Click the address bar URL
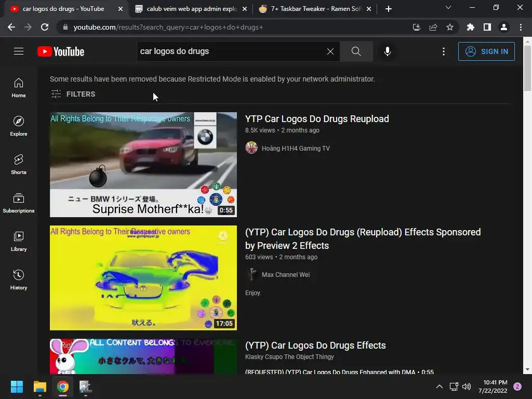Screen dimensions: 532x399 (168, 27)
